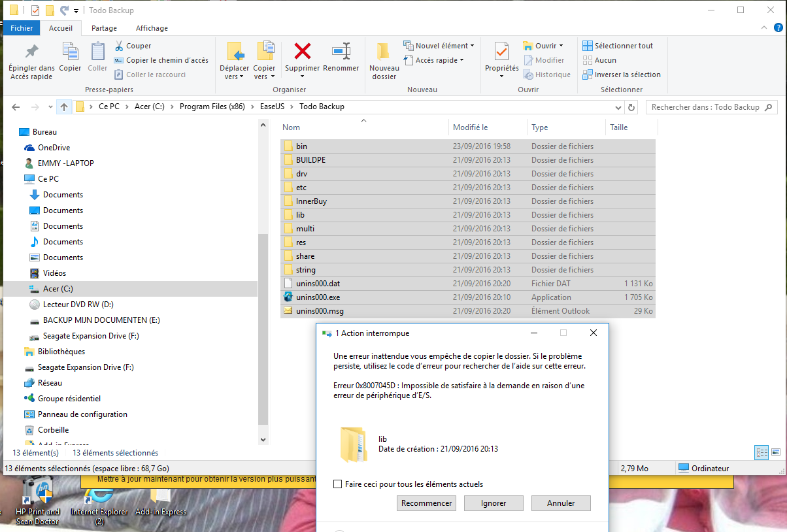Sort by the Taille column header

[x=631, y=127]
